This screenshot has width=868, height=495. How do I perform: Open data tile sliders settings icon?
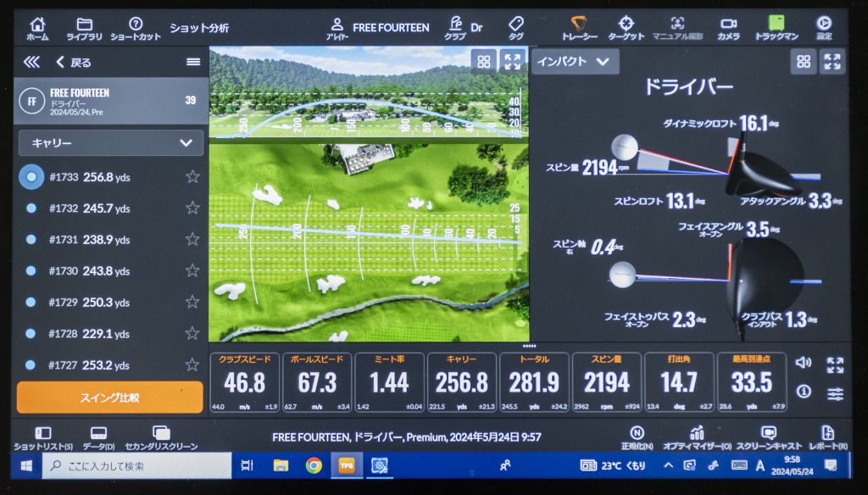click(x=835, y=393)
